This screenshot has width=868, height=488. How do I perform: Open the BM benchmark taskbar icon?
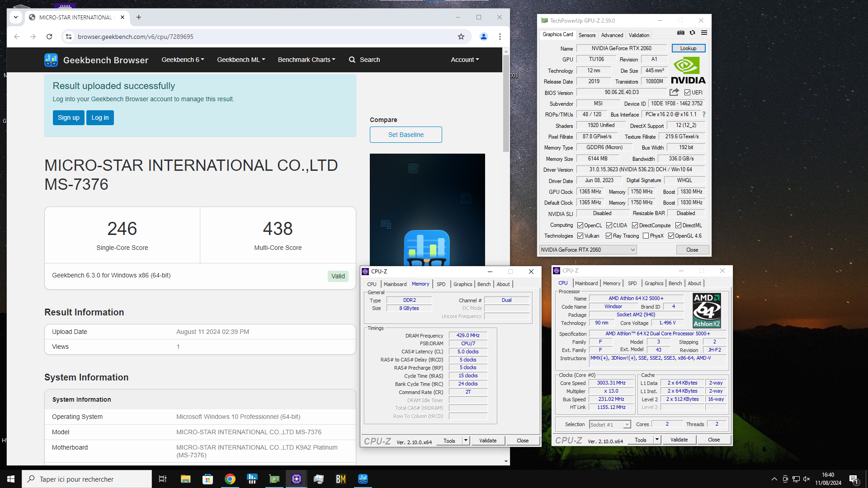(341, 479)
